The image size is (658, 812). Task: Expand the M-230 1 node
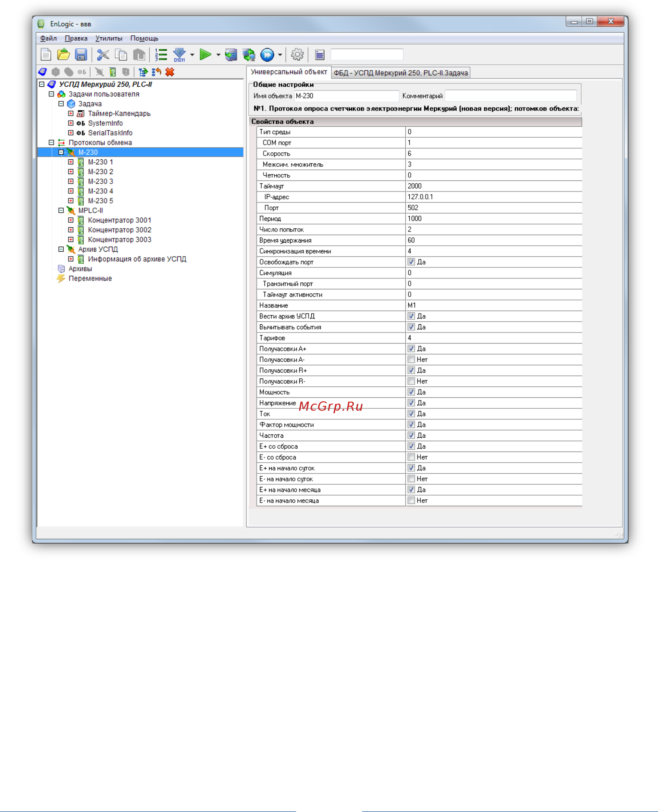pyautogui.click(x=70, y=162)
